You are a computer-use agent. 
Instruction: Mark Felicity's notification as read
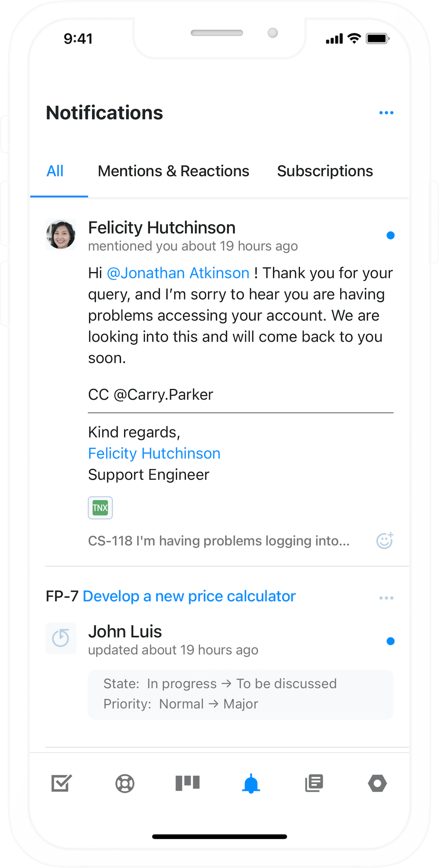(391, 235)
